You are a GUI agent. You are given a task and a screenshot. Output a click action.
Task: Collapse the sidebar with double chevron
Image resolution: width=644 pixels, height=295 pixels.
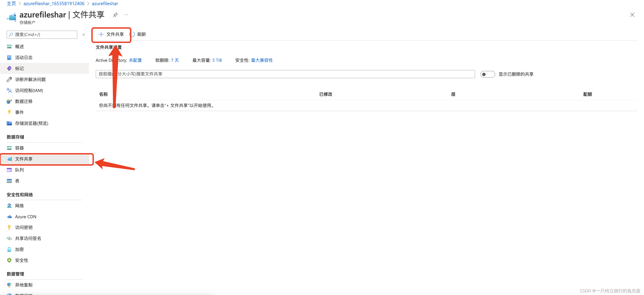point(84,34)
